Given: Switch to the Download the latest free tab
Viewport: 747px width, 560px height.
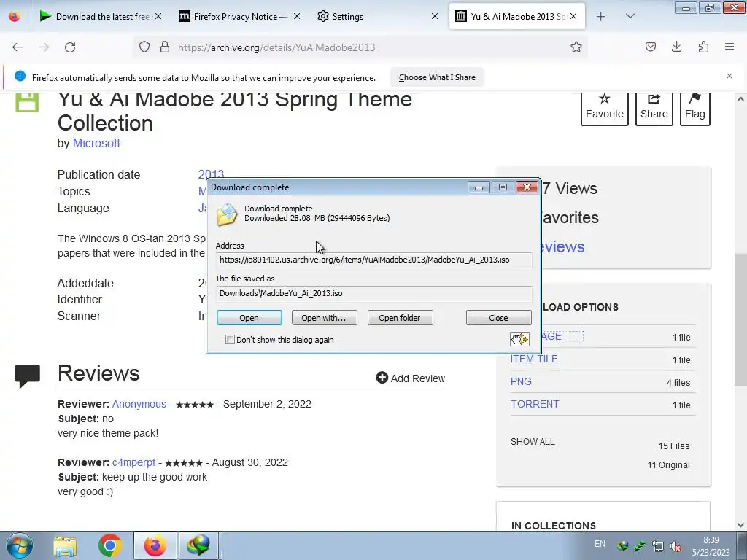Looking at the screenshot, I should click(101, 17).
